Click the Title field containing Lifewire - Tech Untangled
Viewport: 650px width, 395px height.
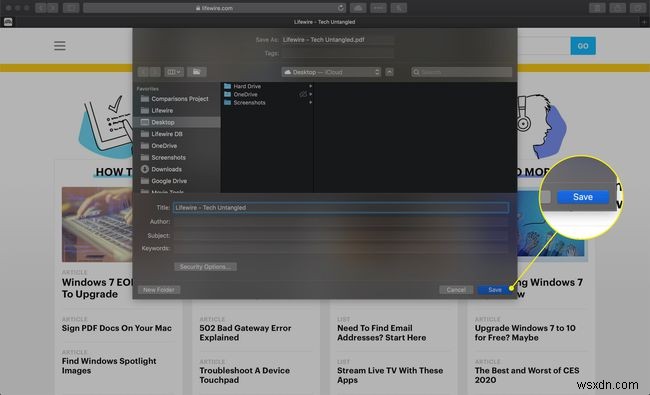[x=341, y=207]
